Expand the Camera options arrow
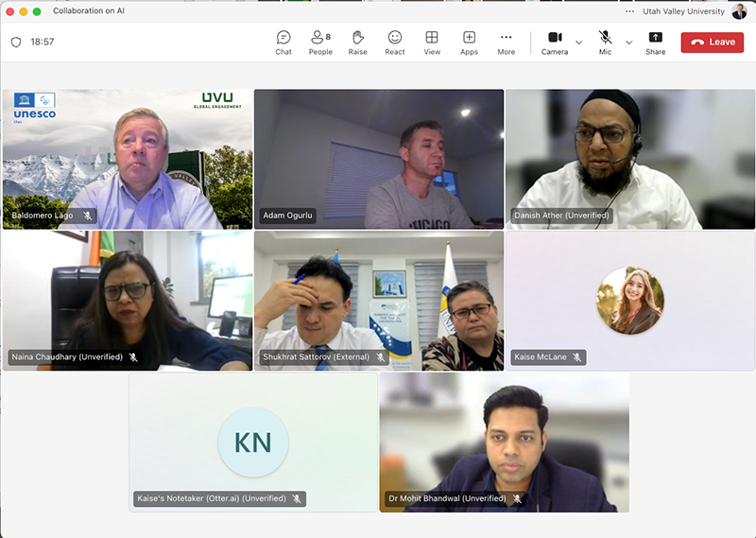756x538 pixels. point(579,43)
